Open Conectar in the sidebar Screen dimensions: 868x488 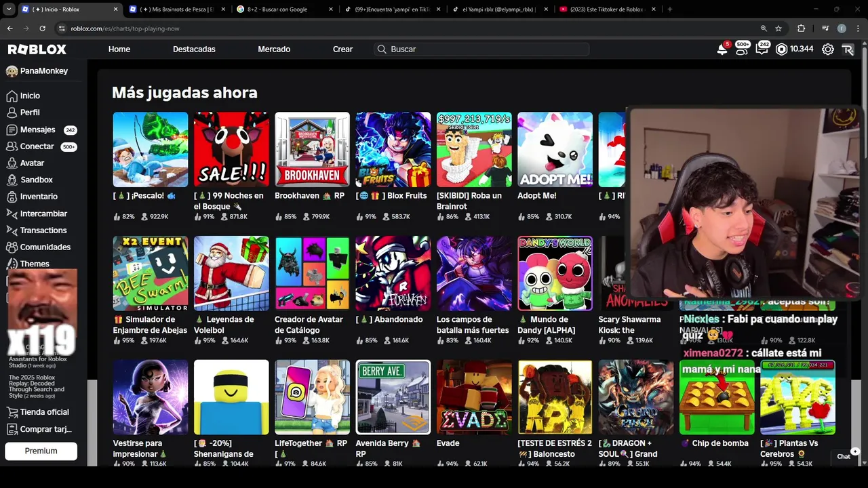pos(37,146)
